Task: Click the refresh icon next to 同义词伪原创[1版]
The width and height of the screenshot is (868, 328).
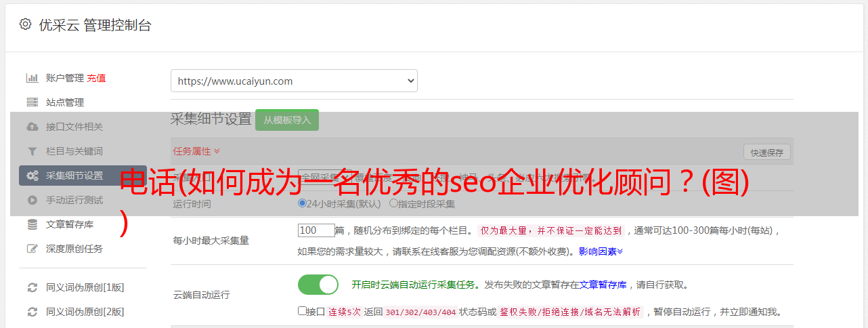Action: point(32,287)
